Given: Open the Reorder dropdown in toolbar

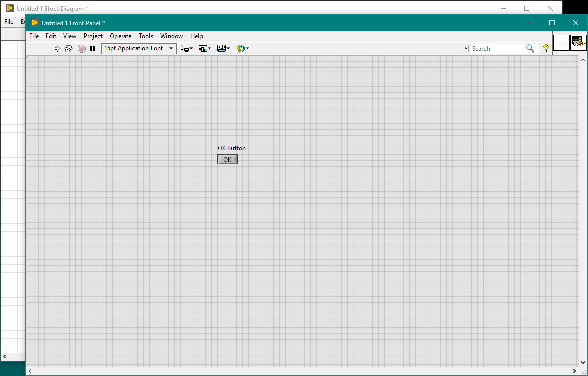Looking at the screenshot, I should tap(242, 48).
